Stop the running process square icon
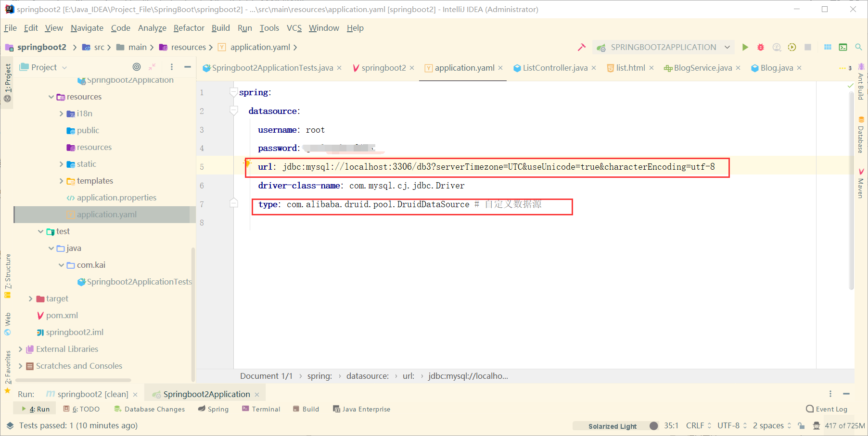Screen dimensions: 868x436 808,47
